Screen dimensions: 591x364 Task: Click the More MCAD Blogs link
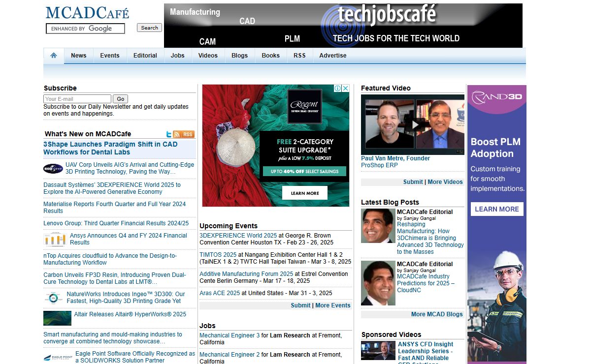tap(437, 314)
